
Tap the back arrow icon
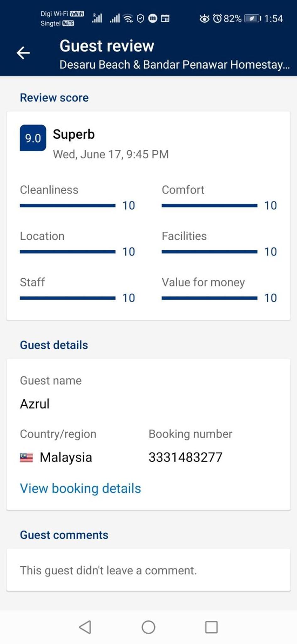click(x=23, y=53)
